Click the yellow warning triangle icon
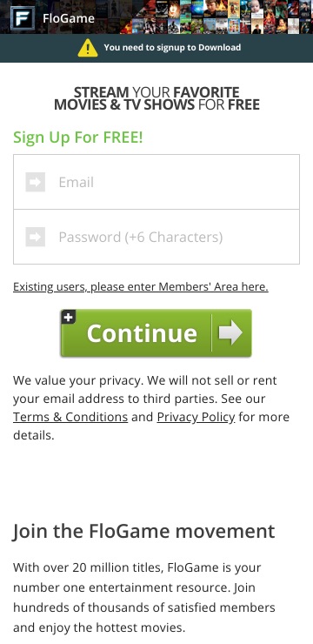Viewport: 313px width, 644px height. (x=88, y=48)
